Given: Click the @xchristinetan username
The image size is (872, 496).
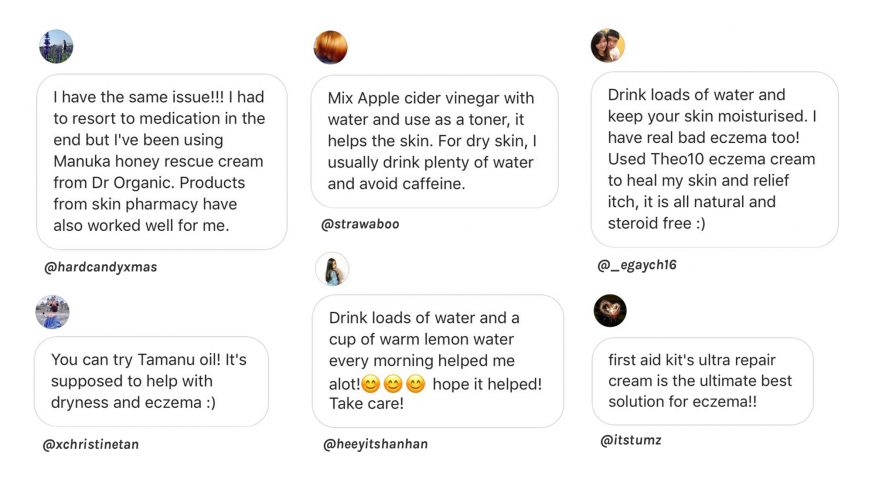Looking at the screenshot, I should [x=91, y=444].
